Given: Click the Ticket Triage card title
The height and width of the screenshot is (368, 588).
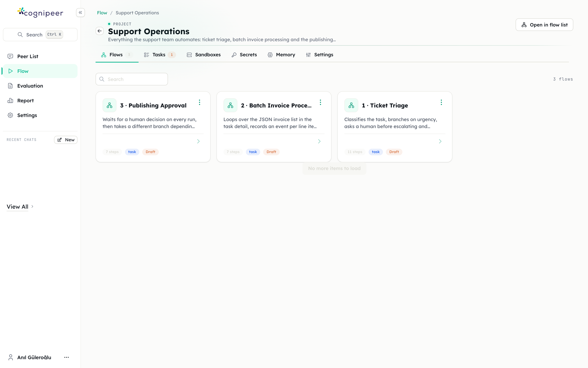Looking at the screenshot, I should point(385,105).
